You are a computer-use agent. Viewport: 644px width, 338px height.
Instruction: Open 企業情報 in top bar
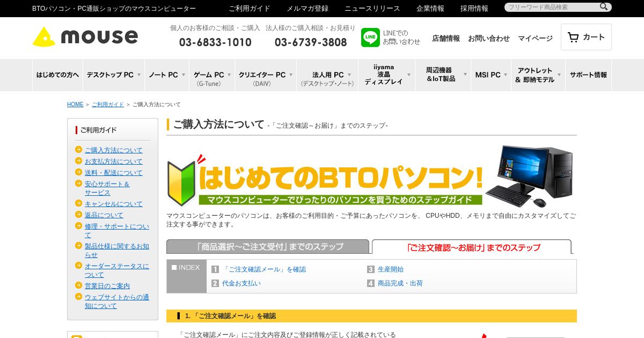point(430,9)
